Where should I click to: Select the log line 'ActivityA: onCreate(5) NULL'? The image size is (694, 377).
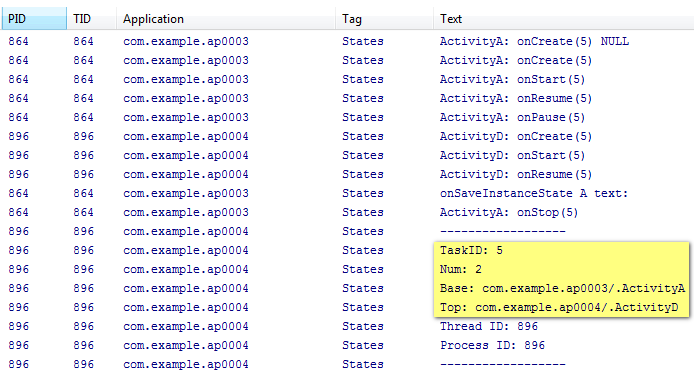534,42
